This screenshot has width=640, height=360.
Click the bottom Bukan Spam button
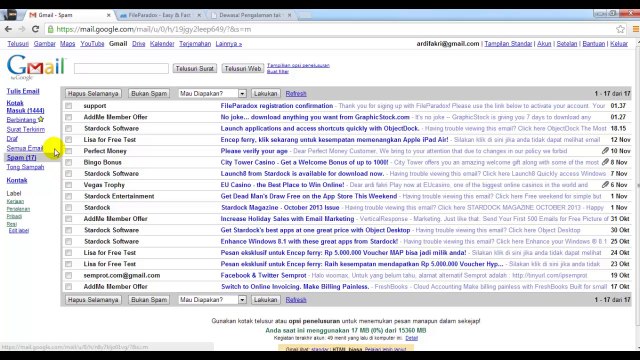pyautogui.click(x=149, y=300)
